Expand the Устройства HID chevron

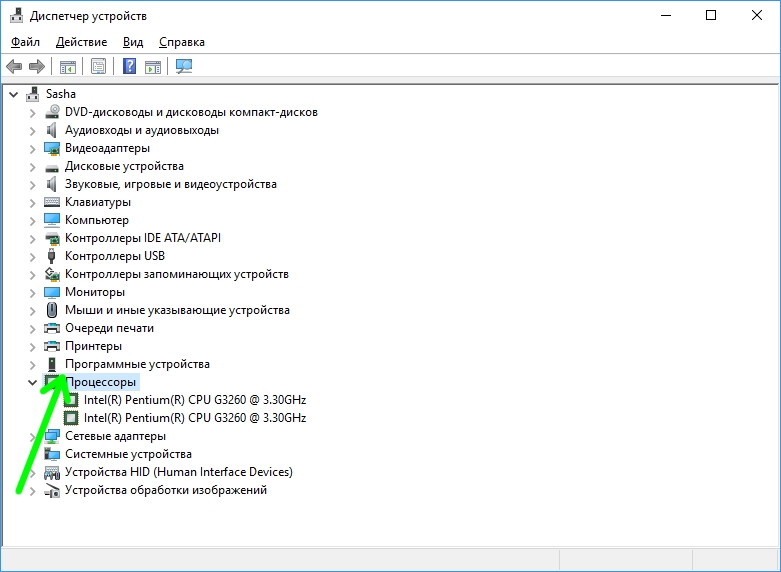[32, 472]
